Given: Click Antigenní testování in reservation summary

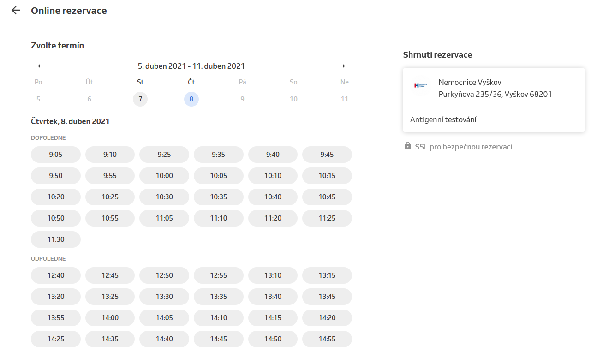Looking at the screenshot, I should click(443, 119).
